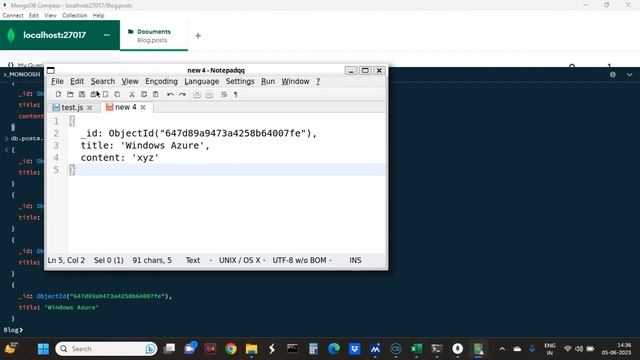Open the Collection menu in MongoDB Compass
This screenshot has height=360, width=640.
click(x=74, y=16)
